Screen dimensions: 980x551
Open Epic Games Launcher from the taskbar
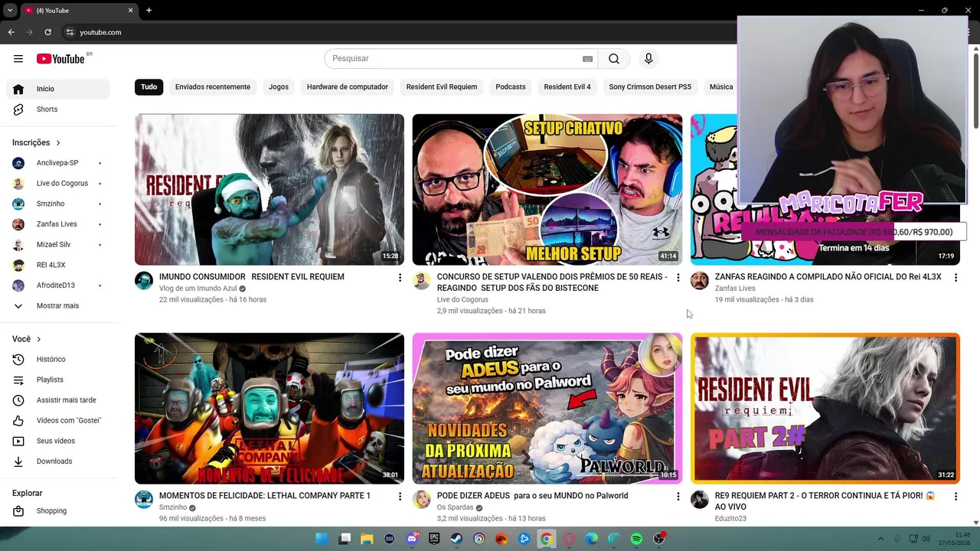(x=434, y=540)
